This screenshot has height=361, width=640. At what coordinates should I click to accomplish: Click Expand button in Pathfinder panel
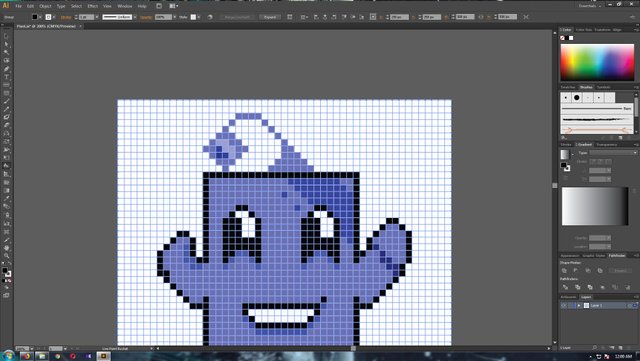click(620, 270)
